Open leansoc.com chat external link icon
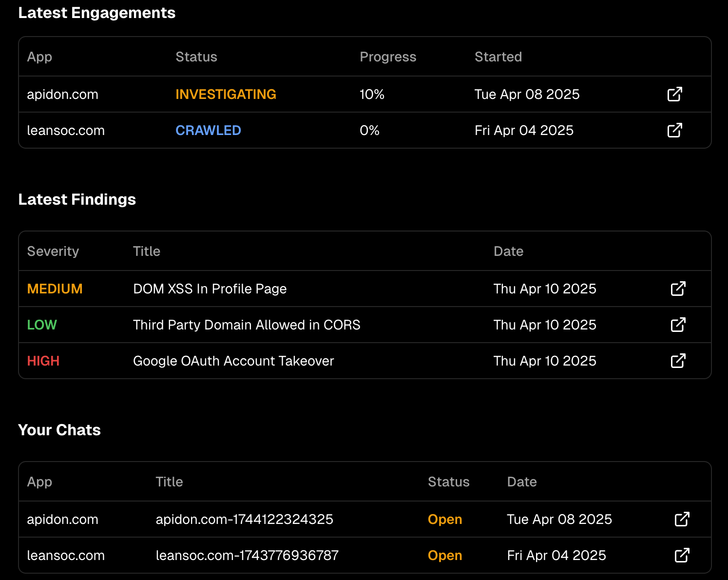Viewport: 728px width, 580px height. click(682, 555)
